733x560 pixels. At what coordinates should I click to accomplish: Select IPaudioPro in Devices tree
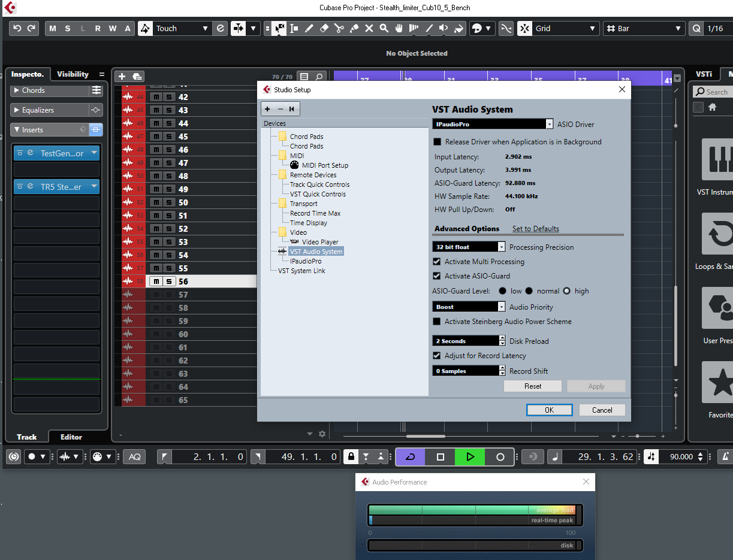(306, 261)
